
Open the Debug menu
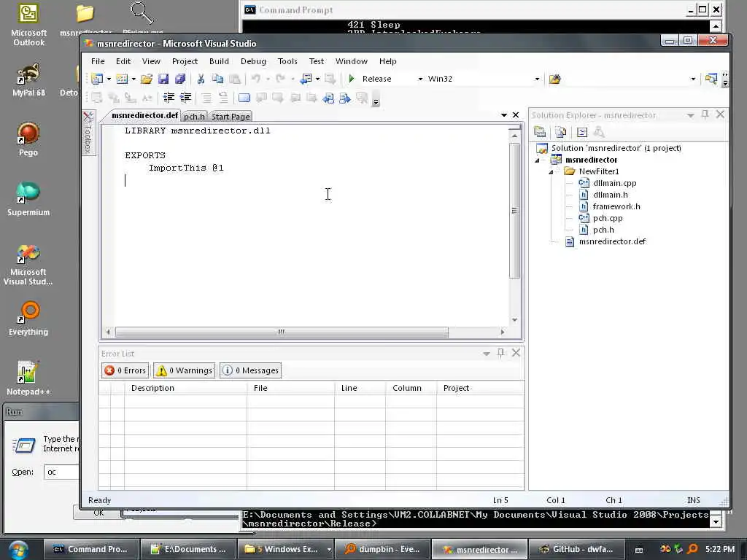tap(253, 61)
